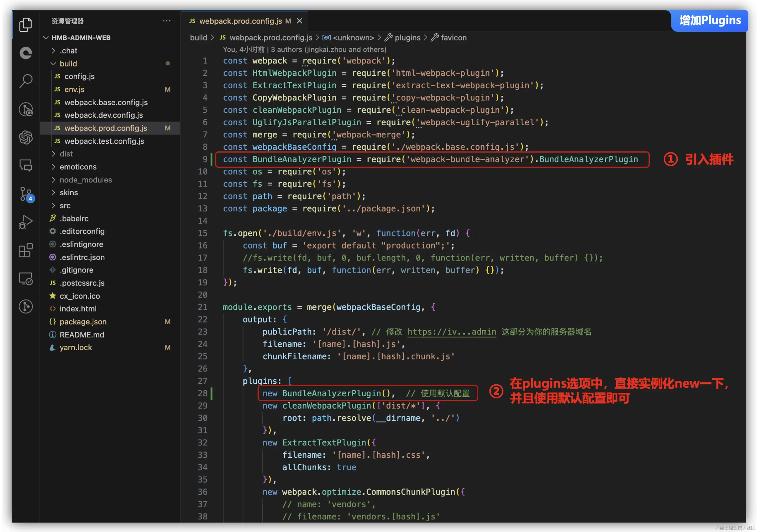Click 'new BundleAnalyzerPlugin()' on line 28
The width and height of the screenshot is (757, 532).
(326, 393)
